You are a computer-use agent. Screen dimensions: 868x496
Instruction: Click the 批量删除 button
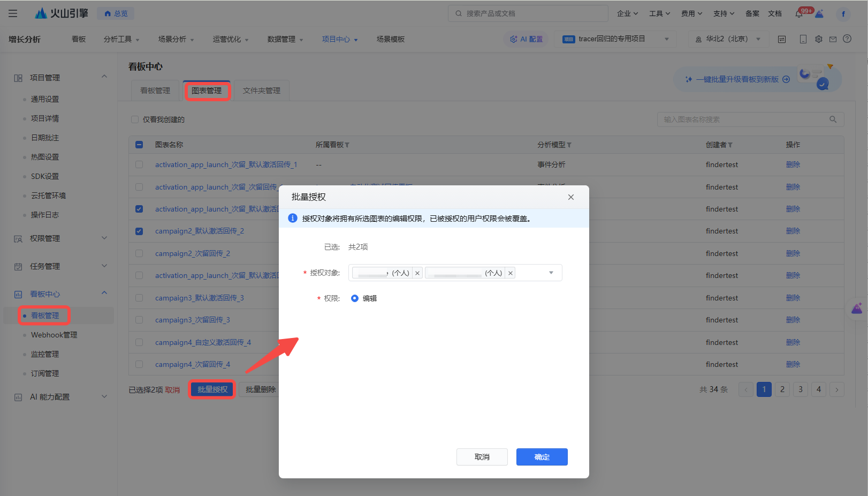[261, 389]
